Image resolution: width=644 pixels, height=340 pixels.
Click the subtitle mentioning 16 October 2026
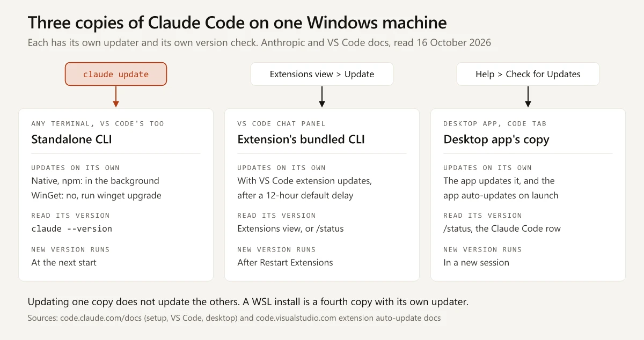click(259, 43)
